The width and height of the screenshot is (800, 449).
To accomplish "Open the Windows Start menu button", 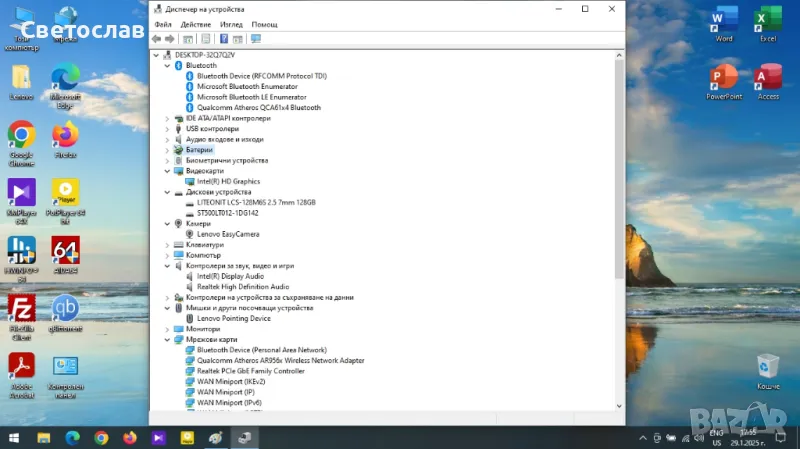I will pos(14,437).
